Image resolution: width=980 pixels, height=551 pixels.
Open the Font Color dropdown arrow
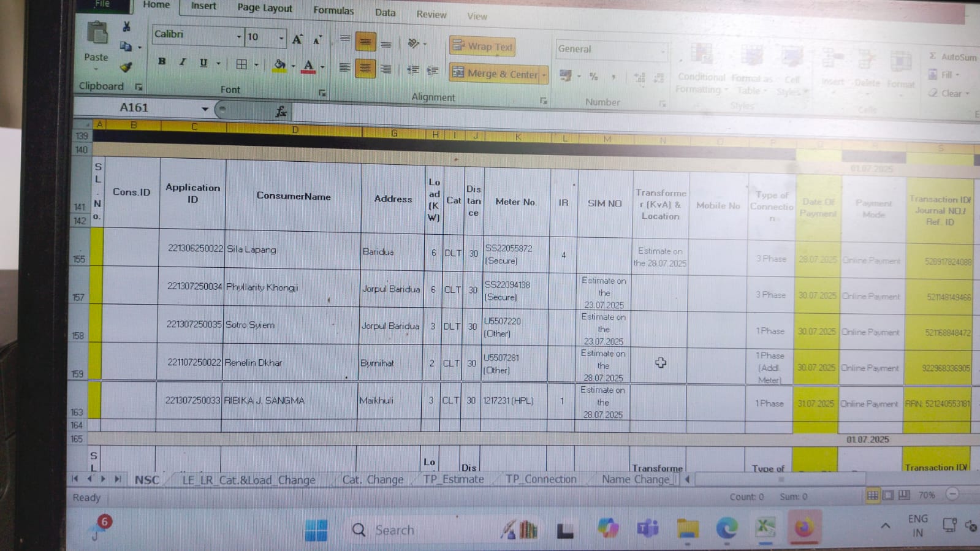tap(322, 67)
